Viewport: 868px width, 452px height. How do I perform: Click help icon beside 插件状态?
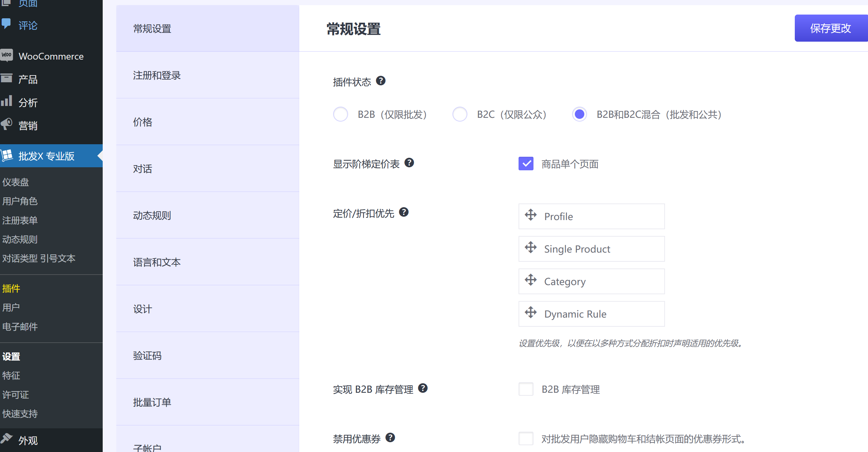[x=381, y=81]
